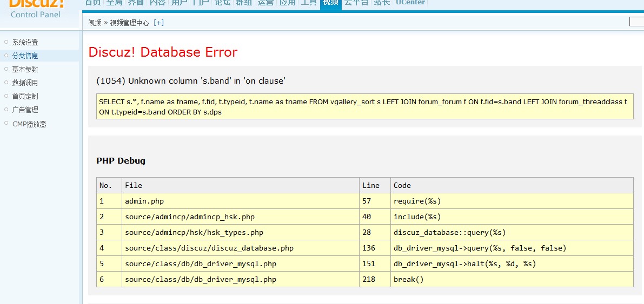
Task: Click the PHP Debug heading
Action: coord(121,161)
